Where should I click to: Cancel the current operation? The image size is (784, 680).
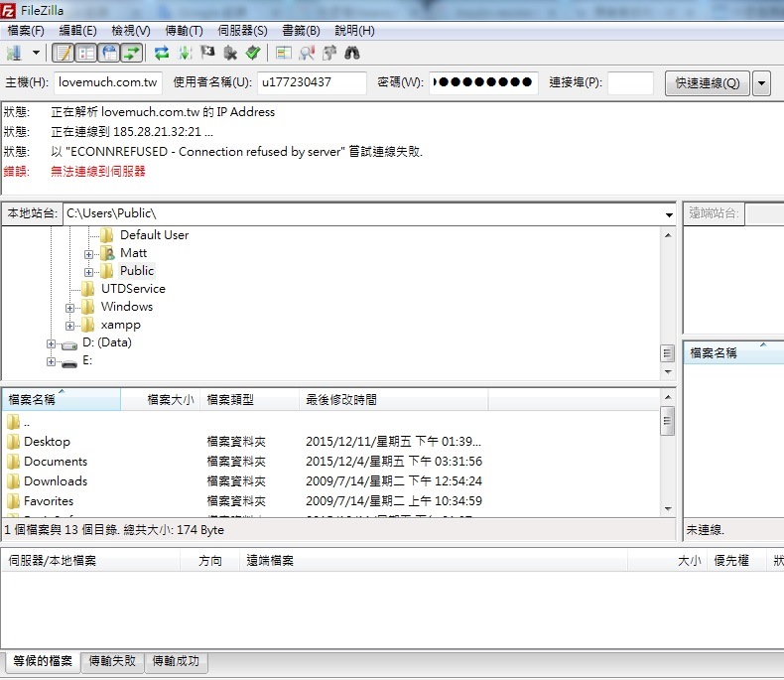(x=207, y=53)
